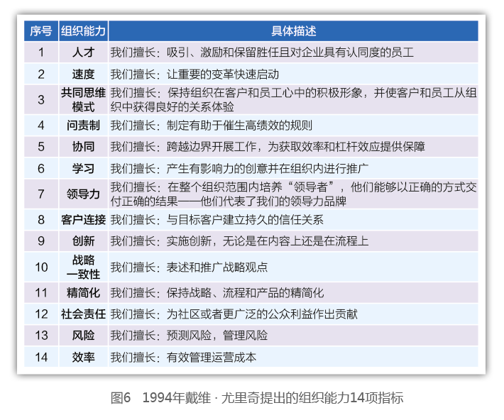Click the 共同思维模式 cell
The width and height of the screenshot is (504, 420).
point(83,99)
